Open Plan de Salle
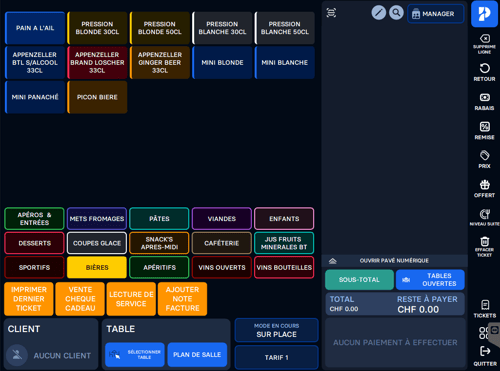The image size is (500, 371). tap(197, 355)
